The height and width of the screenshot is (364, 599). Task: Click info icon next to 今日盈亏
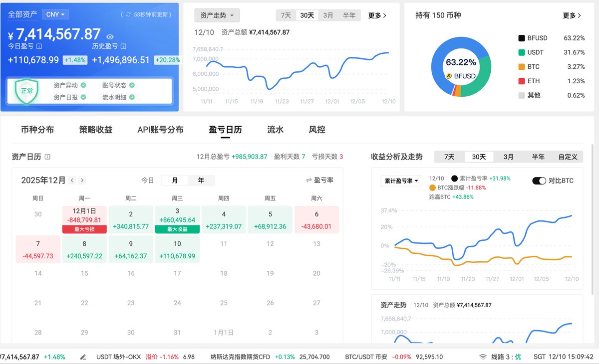(x=39, y=46)
